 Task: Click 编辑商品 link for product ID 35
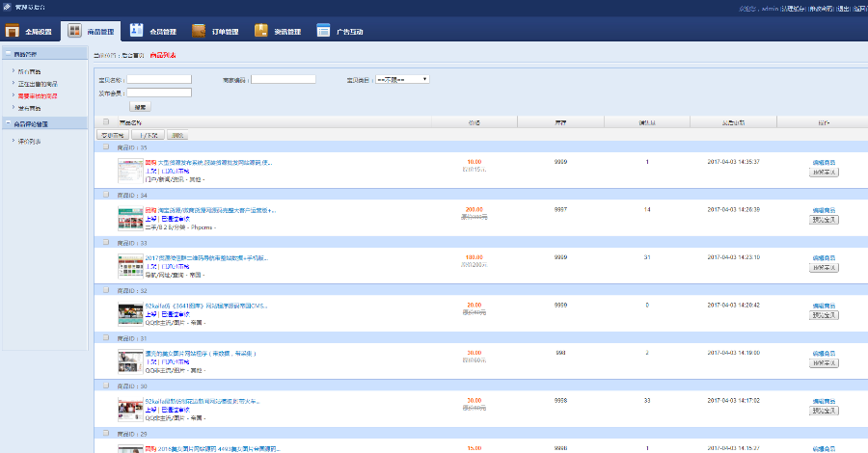pyautogui.click(x=823, y=162)
